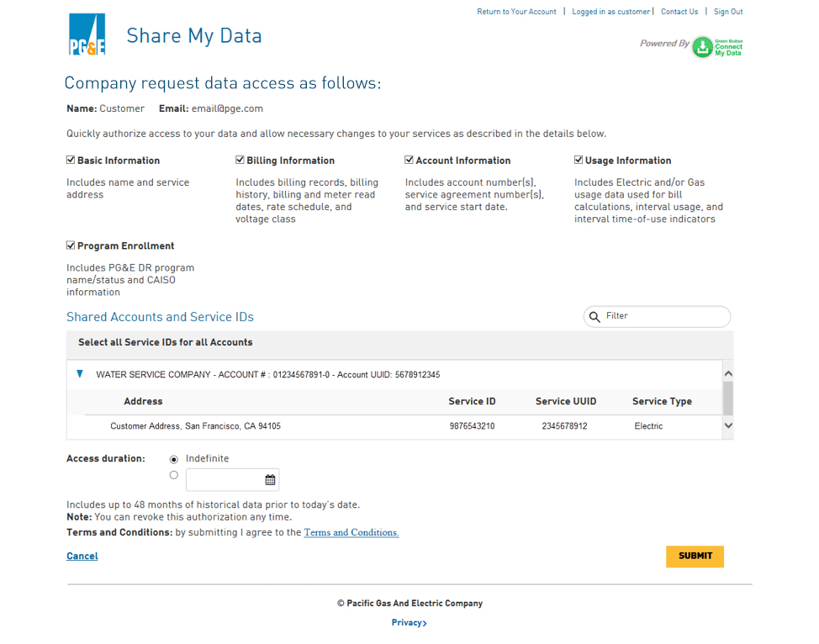Click the Green Button Connect My Data icon
Image resolution: width=819 pixels, height=644 pixels.
703,47
